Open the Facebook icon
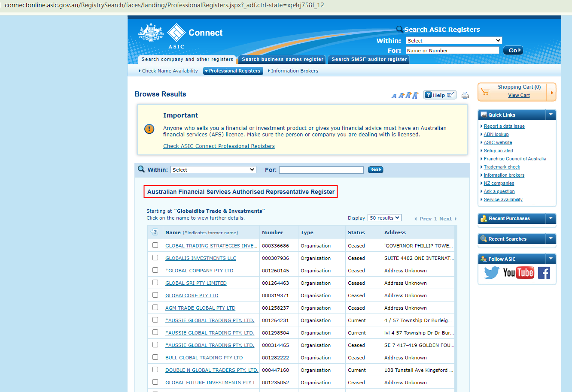Viewport: 572px width, 392px height. tap(544, 273)
